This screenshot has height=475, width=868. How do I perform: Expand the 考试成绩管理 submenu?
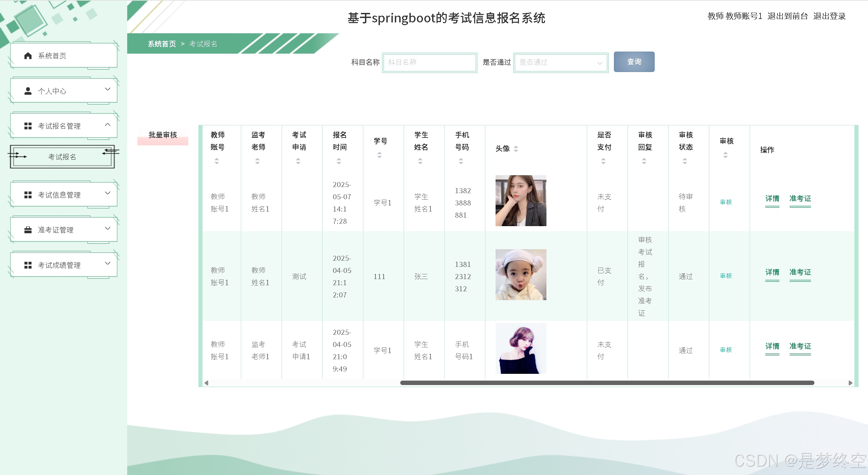pos(108,263)
